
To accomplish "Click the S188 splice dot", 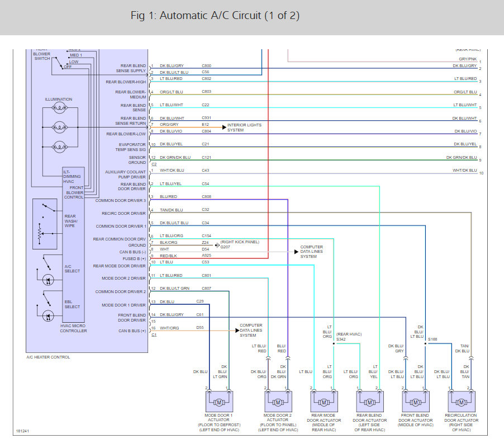I will point(425,343).
